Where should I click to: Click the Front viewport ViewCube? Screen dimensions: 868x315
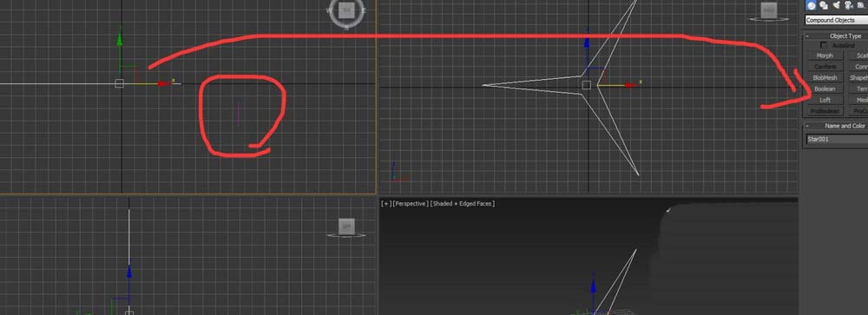point(768,10)
